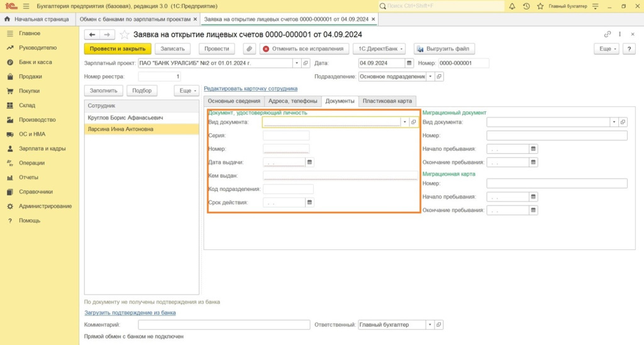Select employee Круглов Борис Афанасьевич
This screenshot has width=644, height=345.
click(125, 118)
